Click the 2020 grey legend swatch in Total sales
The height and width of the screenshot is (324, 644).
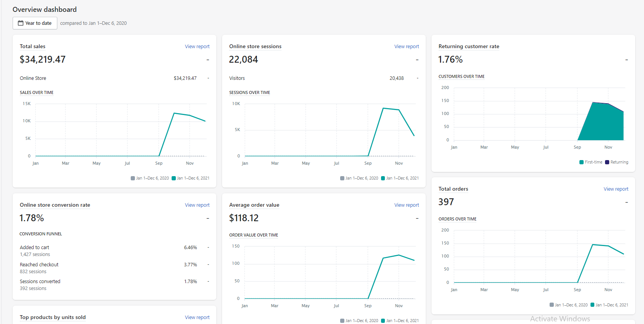133,178
